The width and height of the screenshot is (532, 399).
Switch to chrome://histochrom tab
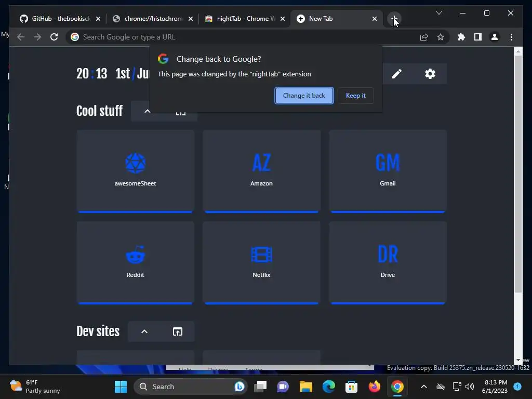pyautogui.click(x=153, y=19)
